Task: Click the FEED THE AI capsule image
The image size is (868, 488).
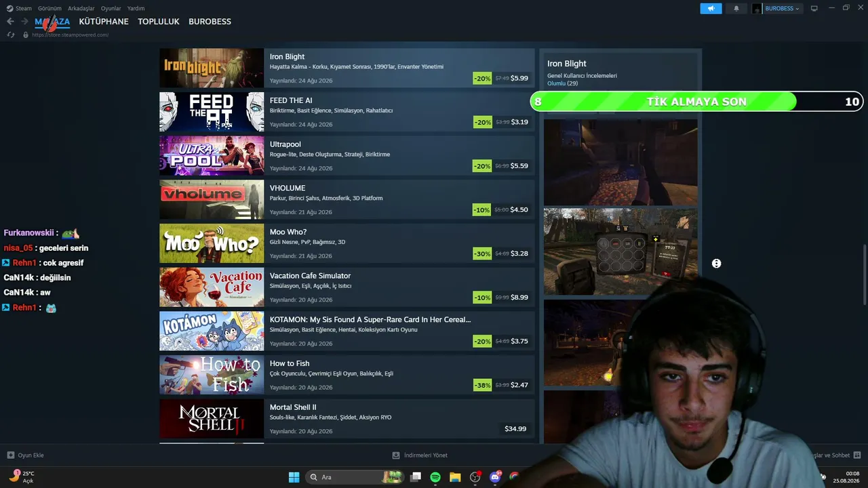Action: pos(212,112)
